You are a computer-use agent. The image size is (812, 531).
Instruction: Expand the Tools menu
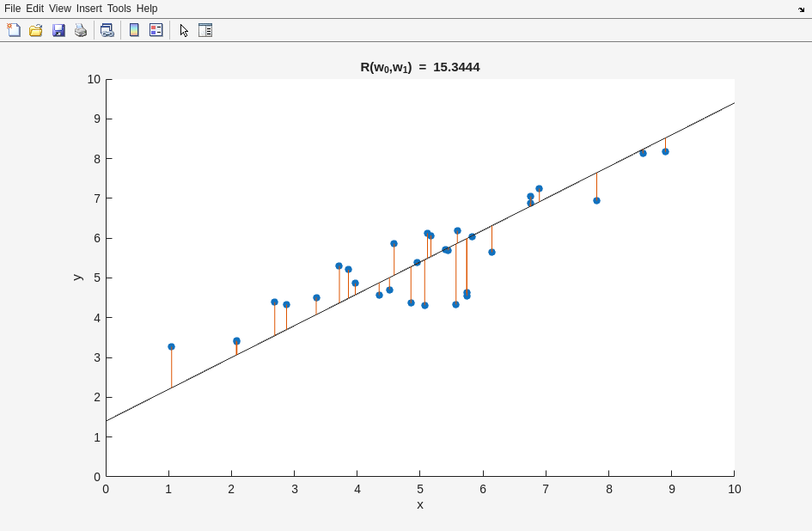pyautogui.click(x=119, y=9)
